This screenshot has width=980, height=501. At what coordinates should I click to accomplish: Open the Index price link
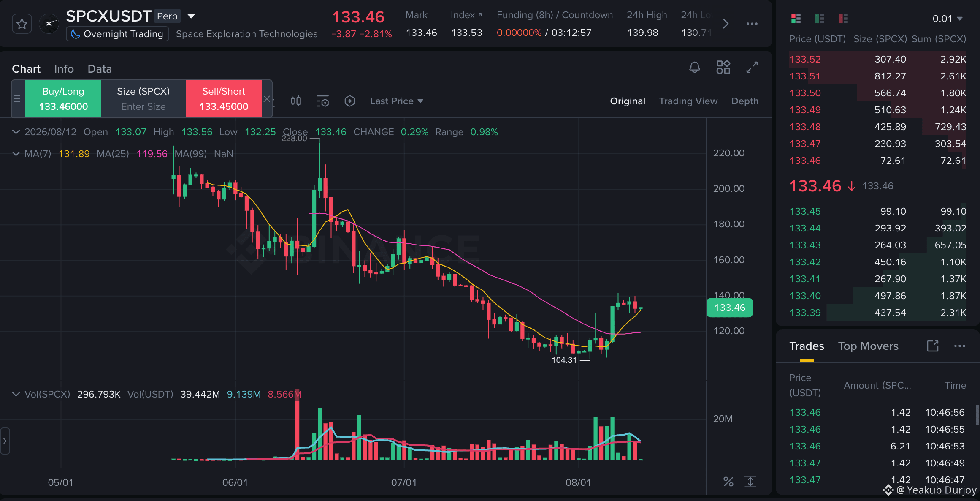click(x=466, y=15)
